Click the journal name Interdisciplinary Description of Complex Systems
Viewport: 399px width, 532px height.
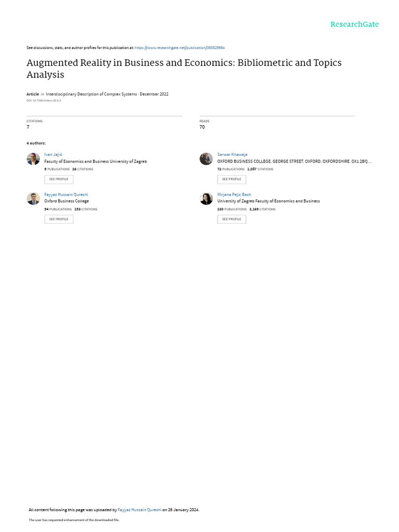click(91, 95)
